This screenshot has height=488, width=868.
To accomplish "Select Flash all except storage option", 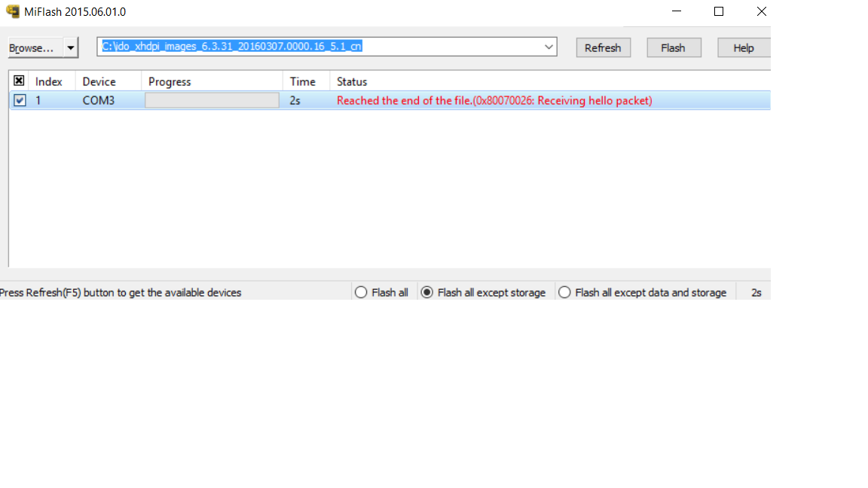I will coord(483,292).
